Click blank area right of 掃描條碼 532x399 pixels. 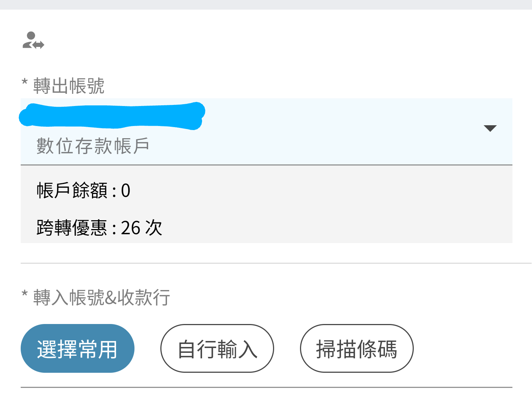[x=469, y=348]
